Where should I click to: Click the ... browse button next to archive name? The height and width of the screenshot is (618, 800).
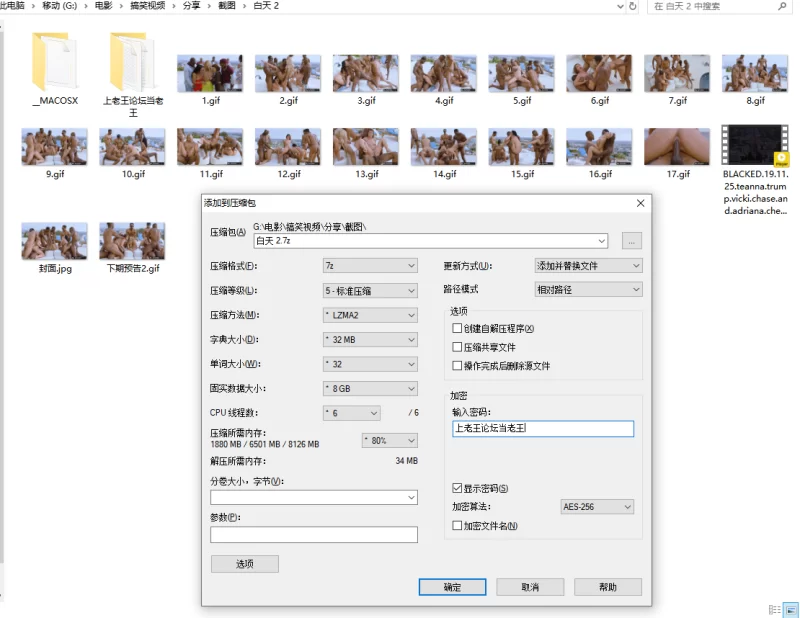click(632, 240)
